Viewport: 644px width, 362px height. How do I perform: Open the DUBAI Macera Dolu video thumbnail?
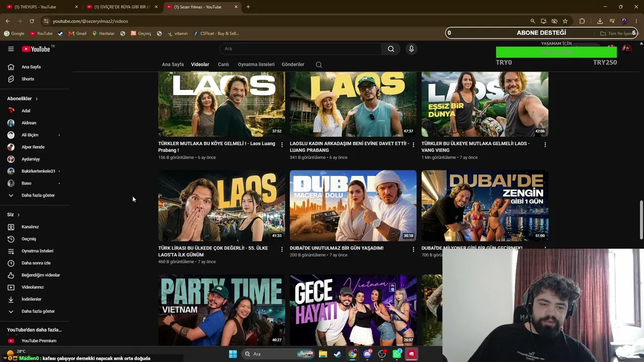tap(353, 206)
